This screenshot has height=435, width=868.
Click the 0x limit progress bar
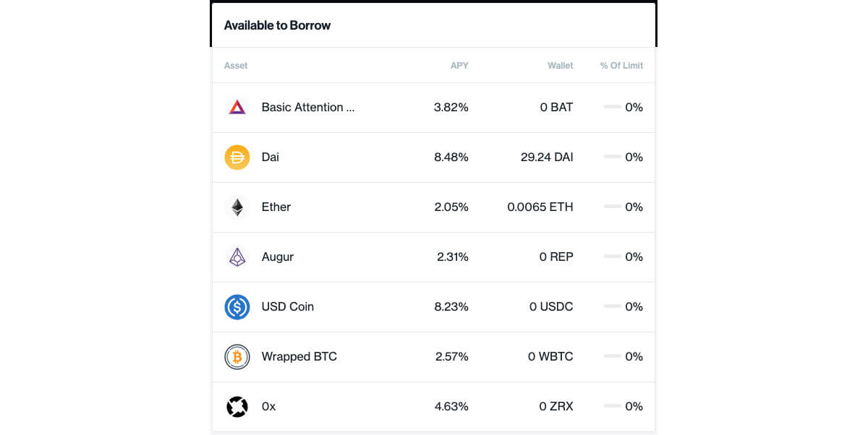(612, 406)
